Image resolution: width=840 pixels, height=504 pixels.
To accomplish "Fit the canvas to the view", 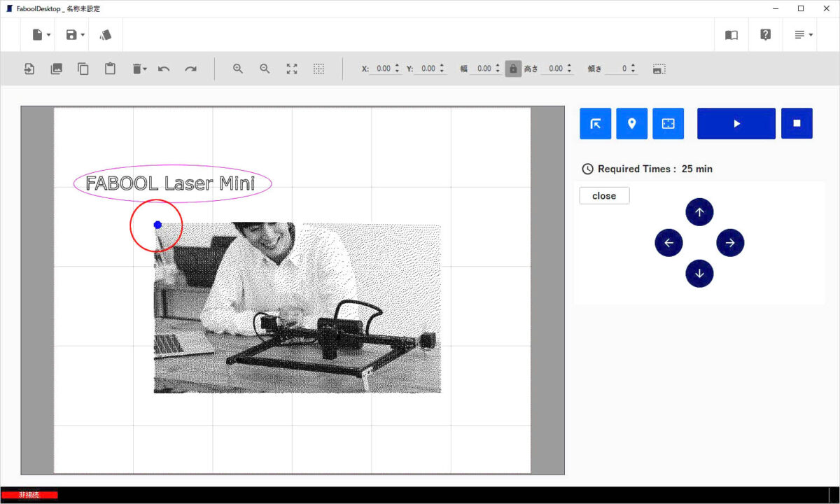I will 292,69.
